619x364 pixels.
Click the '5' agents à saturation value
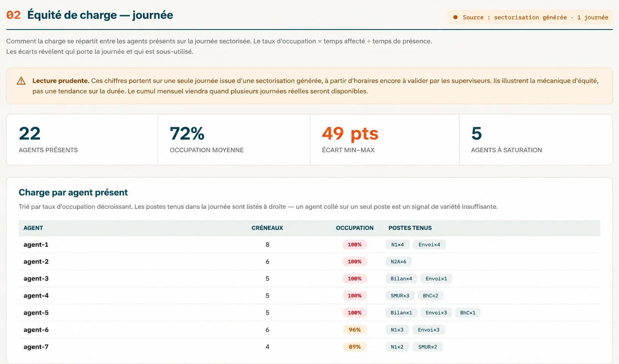477,134
